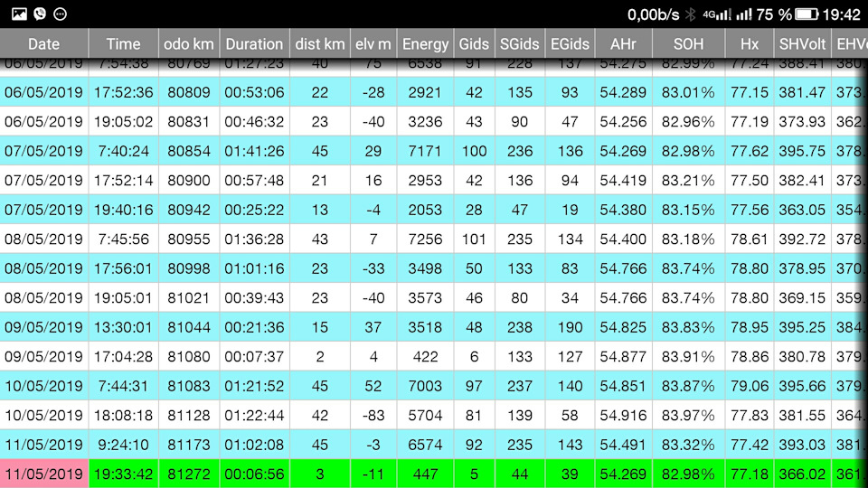Select odometer value 81173
Screen dimensions: 868x488
189,445
